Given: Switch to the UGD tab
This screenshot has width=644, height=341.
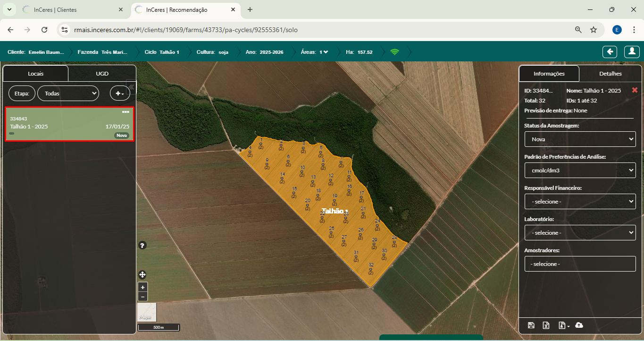Looking at the screenshot, I should pos(102,74).
